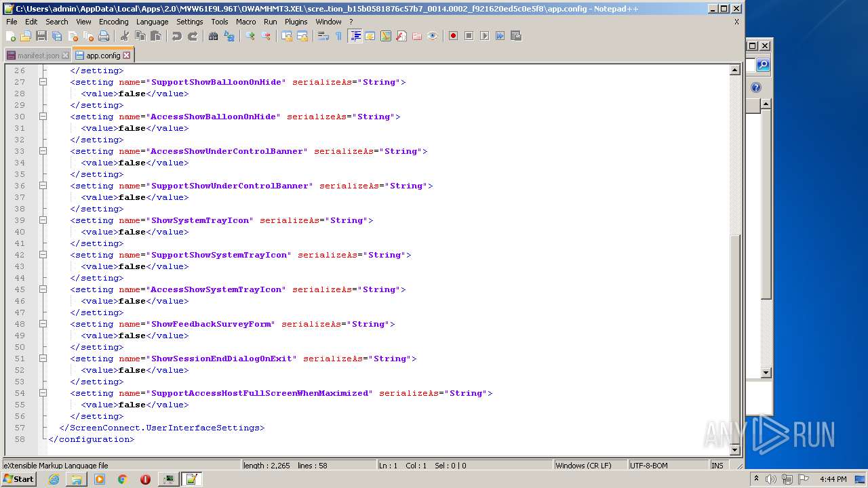The width and height of the screenshot is (868, 488).
Task: Click the editor scrollbar up arrow
Action: point(734,70)
